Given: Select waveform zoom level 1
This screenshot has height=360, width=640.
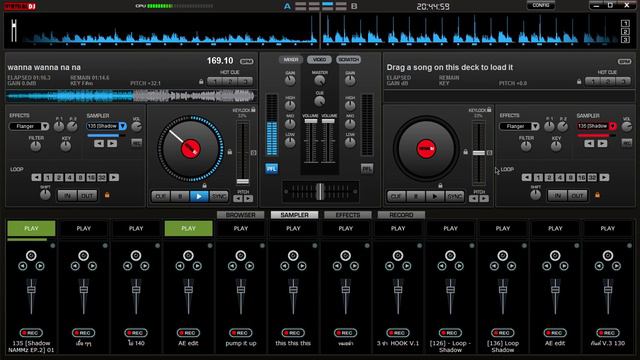Looking at the screenshot, I should pyautogui.click(x=624, y=23).
